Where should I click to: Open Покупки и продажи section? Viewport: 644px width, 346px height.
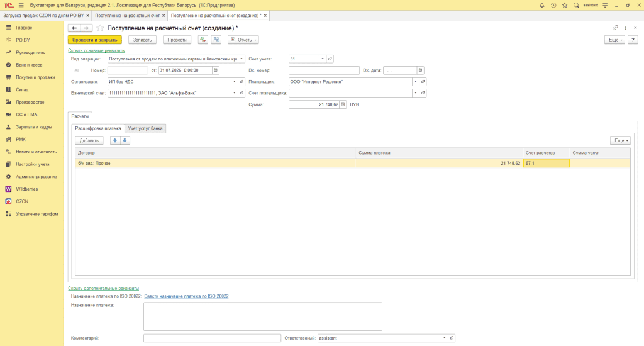(35, 77)
